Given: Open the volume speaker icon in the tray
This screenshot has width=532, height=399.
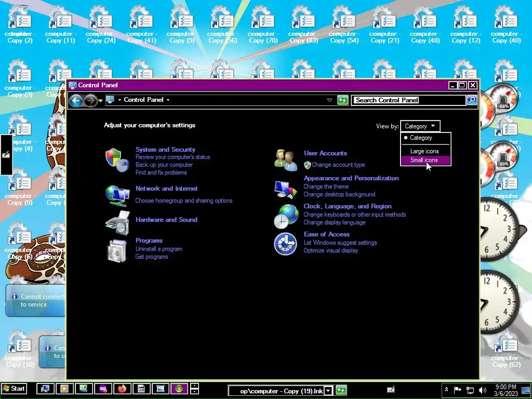Looking at the screenshot, I should coord(482,390).
